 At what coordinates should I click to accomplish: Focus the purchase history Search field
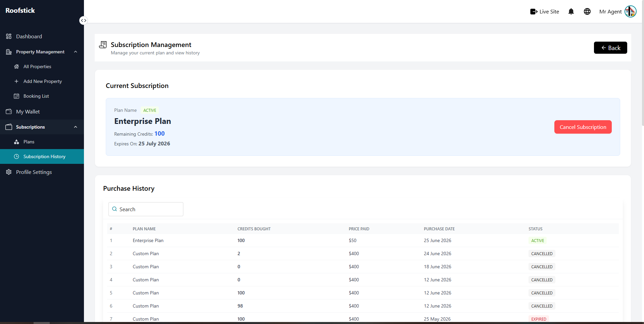click(x=146, y=209)
